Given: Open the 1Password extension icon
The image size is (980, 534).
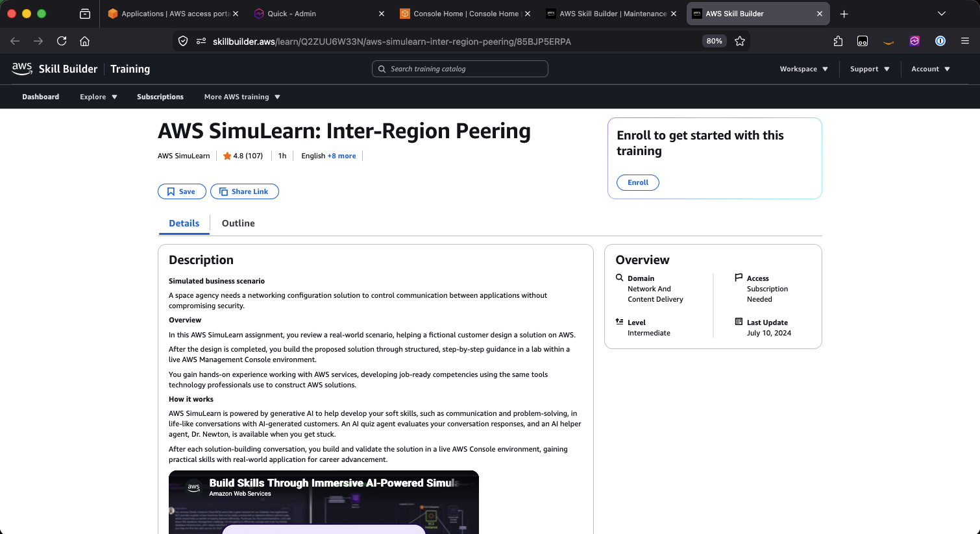Looking at the screenshot, I should (x=940, y=41).
